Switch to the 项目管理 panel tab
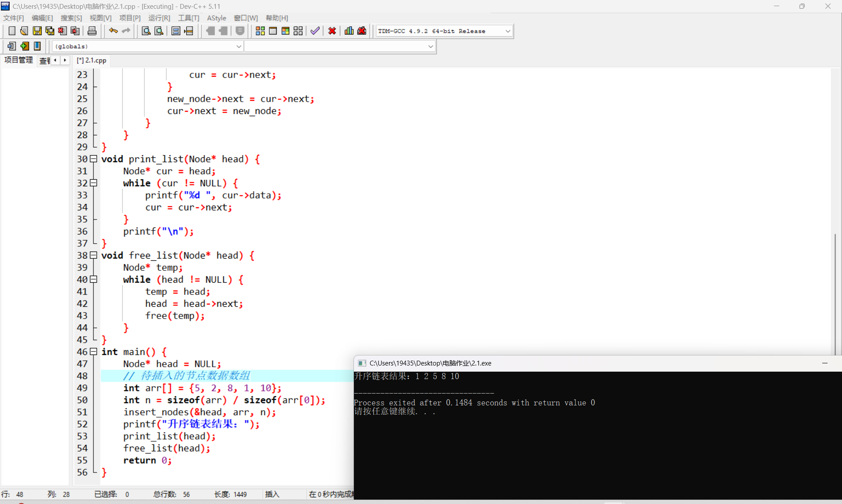The image size is (842, 504). pyautogui.click(x=18, y=60)
